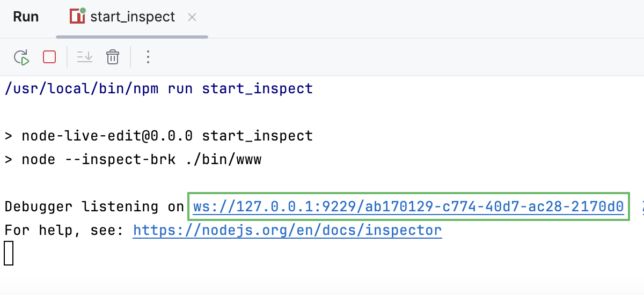Stop the running start_inspect process
Viewport: 644px width, 295px height.
click(x=49, y=57)
